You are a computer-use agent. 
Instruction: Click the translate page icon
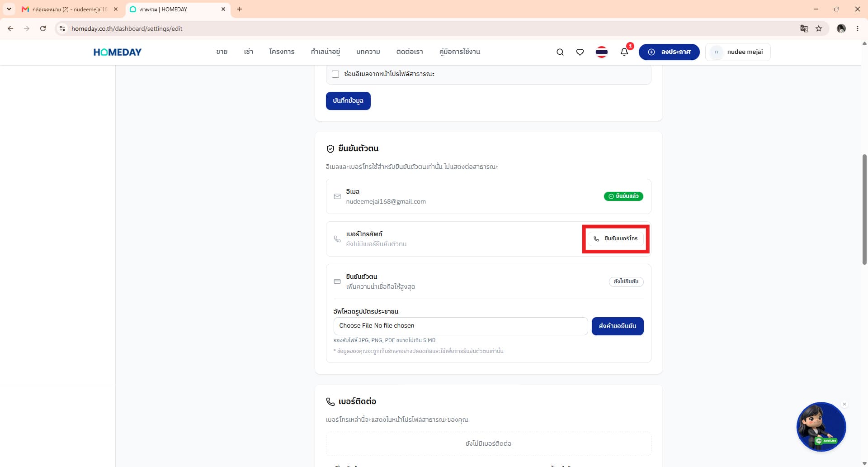804,29
